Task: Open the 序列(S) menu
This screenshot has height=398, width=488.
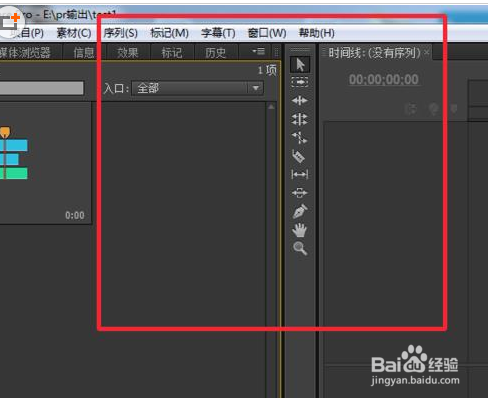Action: click(x=120, y=33)
